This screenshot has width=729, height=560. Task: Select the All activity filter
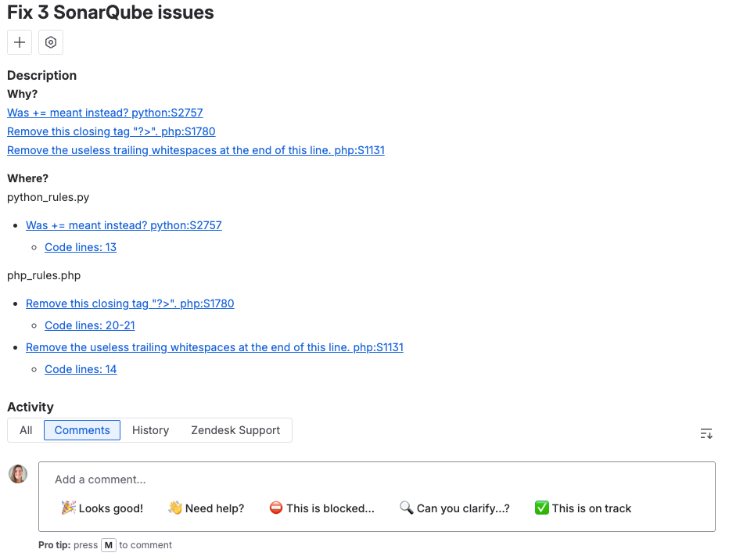26,429
